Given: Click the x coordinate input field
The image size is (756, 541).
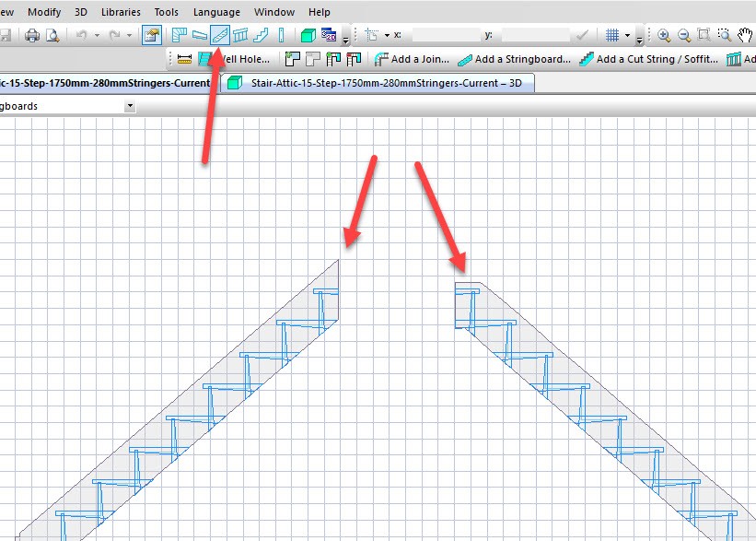Looking at the screenshot, I should tap(447, 35).
